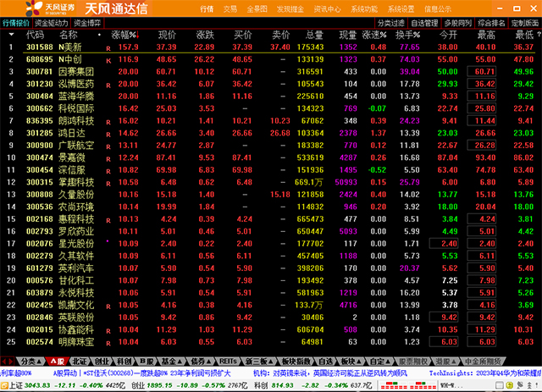This screenshot has width=542, height=392.
Task: Select the 资金博弈 sub-tab
Action: pos(87,23)
